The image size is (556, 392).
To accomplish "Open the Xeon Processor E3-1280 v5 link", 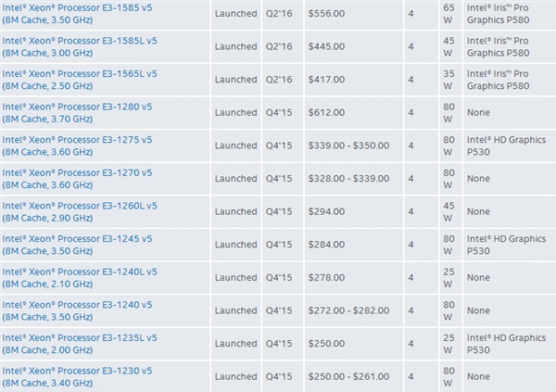I will point(77,113).
